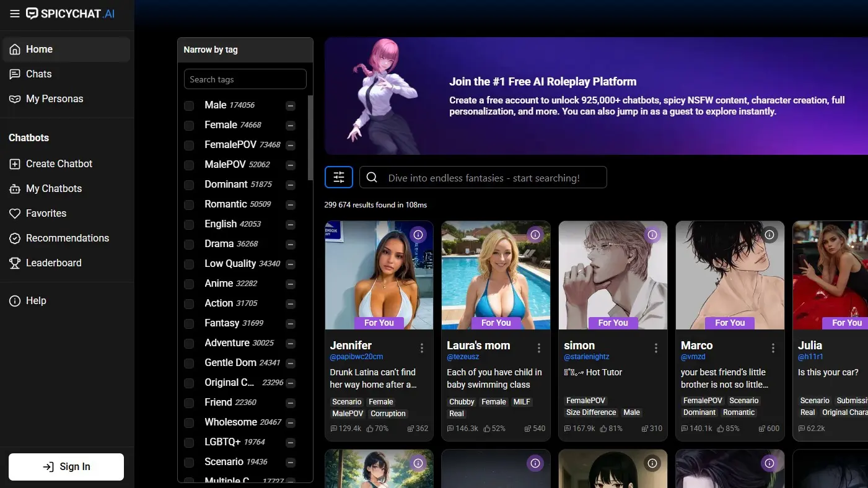Click the Size Difference tag on simon card
The image size is (868, 488).
(591, 412)
